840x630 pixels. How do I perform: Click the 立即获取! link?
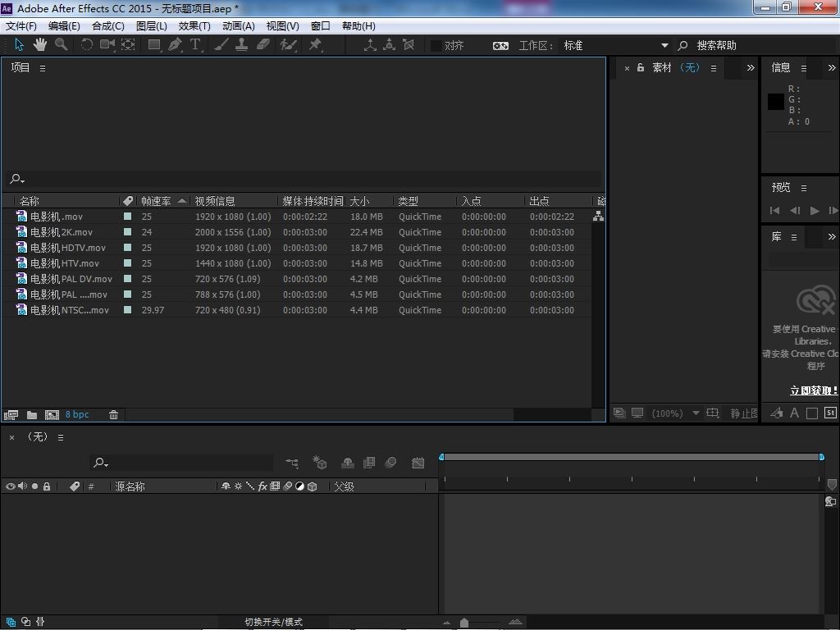tap(813, 390)
